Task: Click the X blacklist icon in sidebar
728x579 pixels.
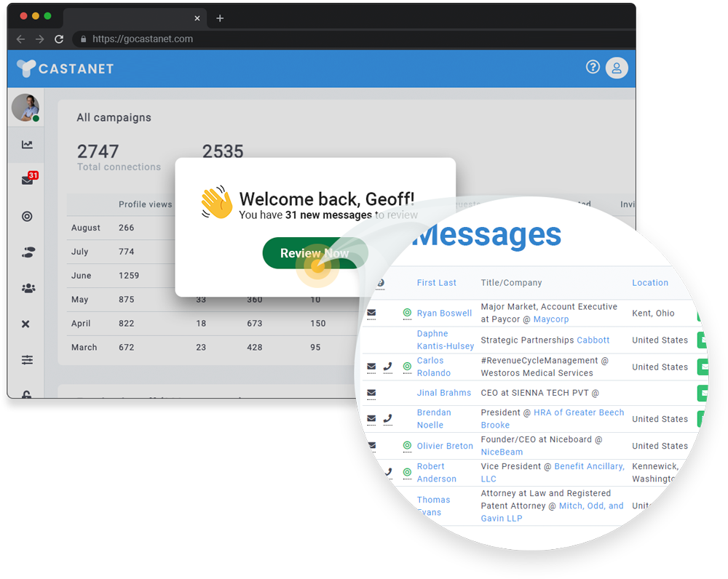Action: click(x=27, y=324)
